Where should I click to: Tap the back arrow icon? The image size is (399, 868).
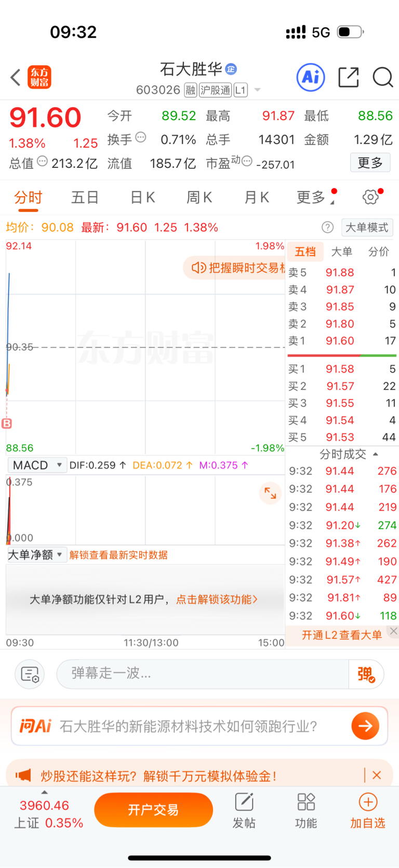pyautogui.click(x=16, y=77)
